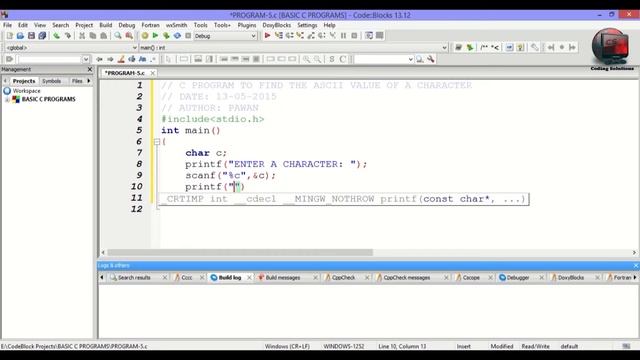
Task: Open the Settings menu
Action: click(307, 25)
